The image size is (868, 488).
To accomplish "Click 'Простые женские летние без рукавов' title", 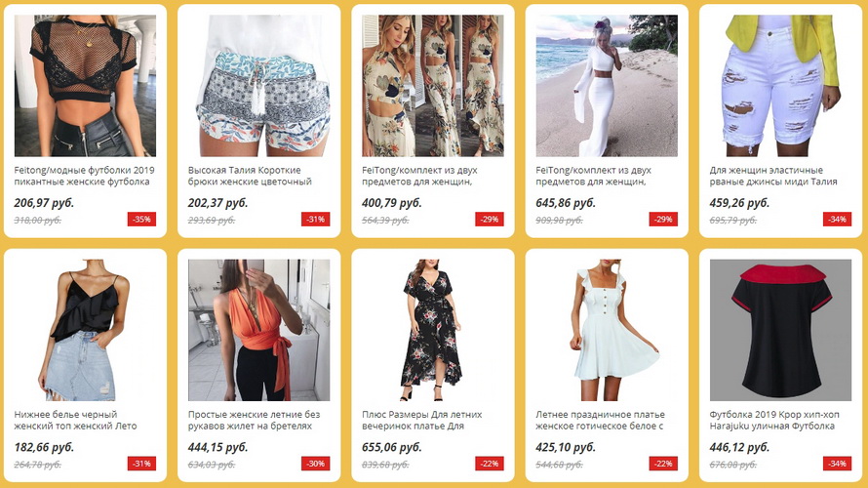I will [x=254, y=420].
